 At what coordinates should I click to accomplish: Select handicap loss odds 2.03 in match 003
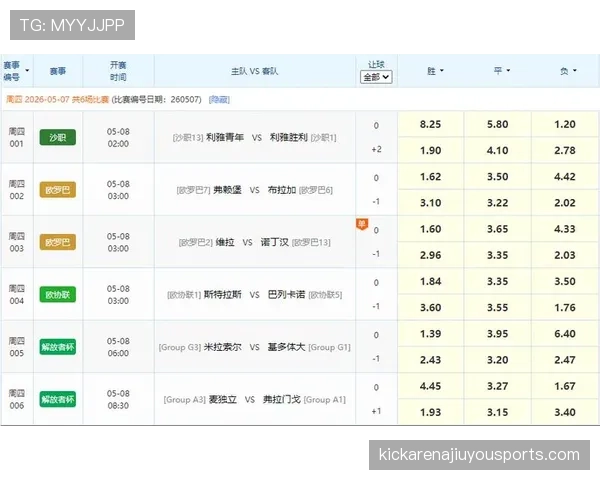565,255
